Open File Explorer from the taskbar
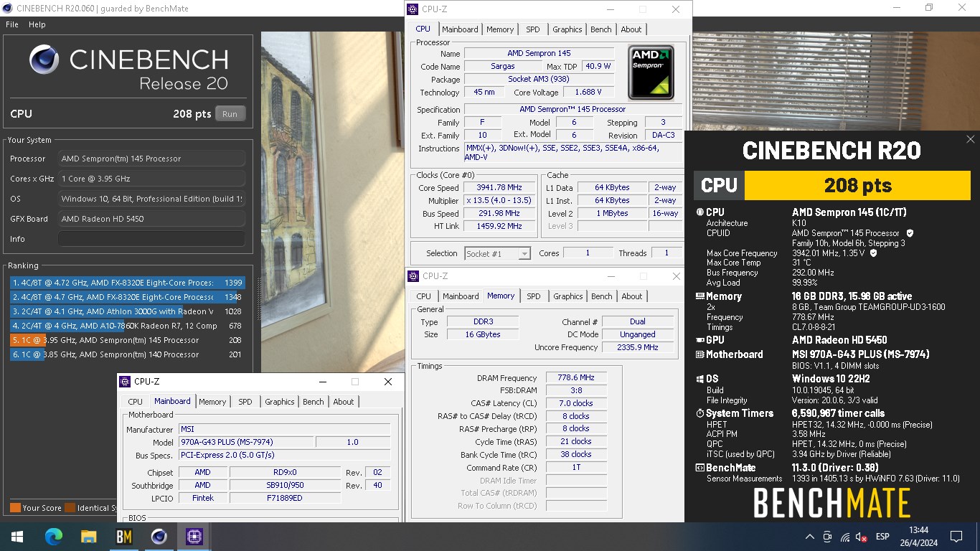Screen dimensions: 980x551 pyautogui.click(x=88, y=536)
